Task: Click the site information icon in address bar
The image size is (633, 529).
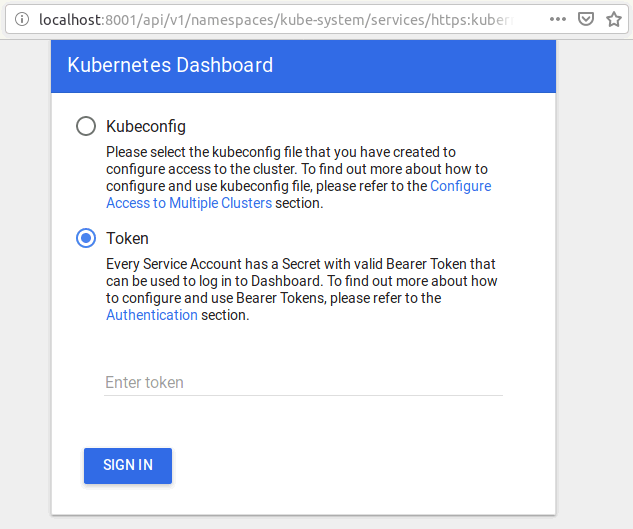Action: point(22,19)
